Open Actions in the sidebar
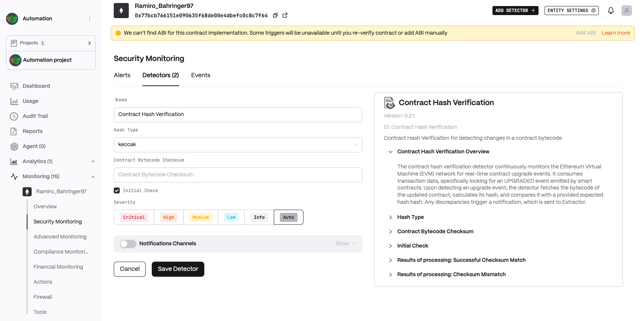644x321 pixels. click(x=43, y=282)
